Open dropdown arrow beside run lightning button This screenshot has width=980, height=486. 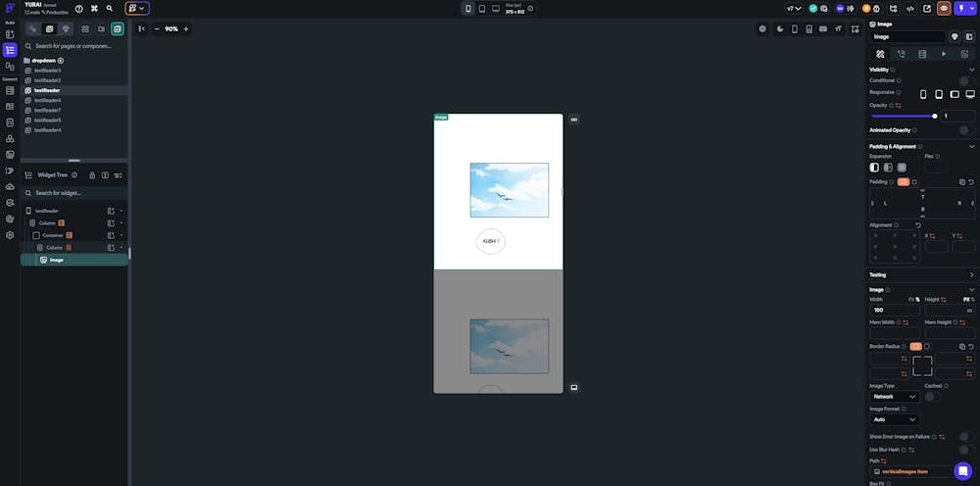[x=972, y=9]
